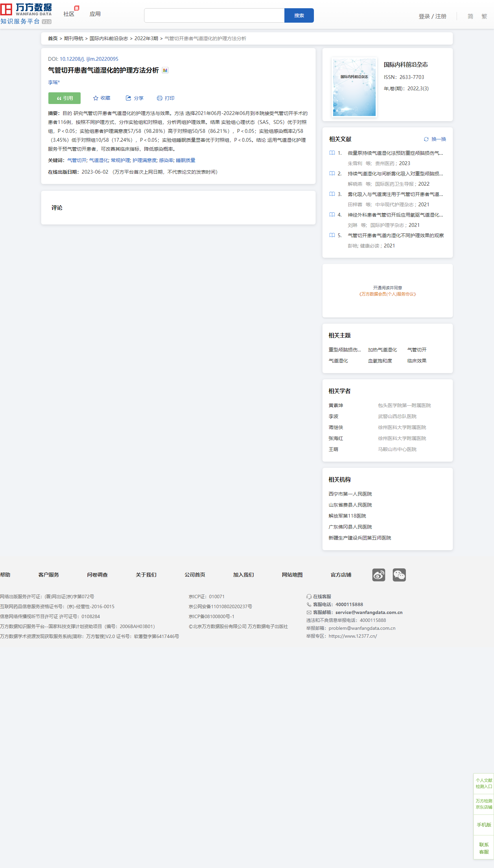Open scholar 李波
The height and width of the screenshot is (868, 494).
(333, 416)
